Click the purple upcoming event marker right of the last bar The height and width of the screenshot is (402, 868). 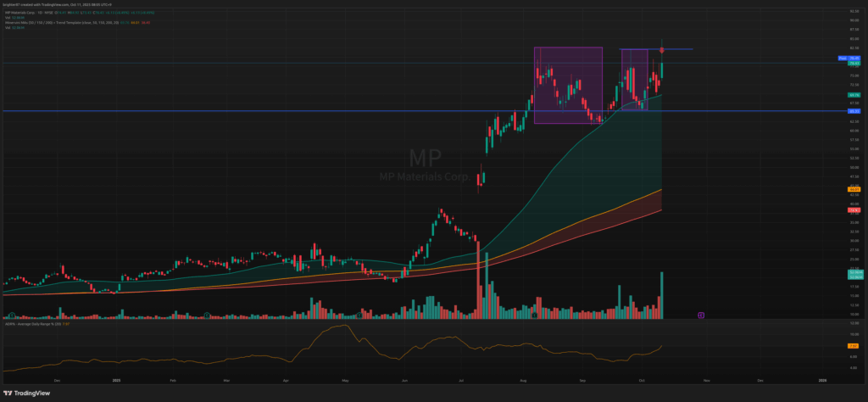tap(700, 315)
